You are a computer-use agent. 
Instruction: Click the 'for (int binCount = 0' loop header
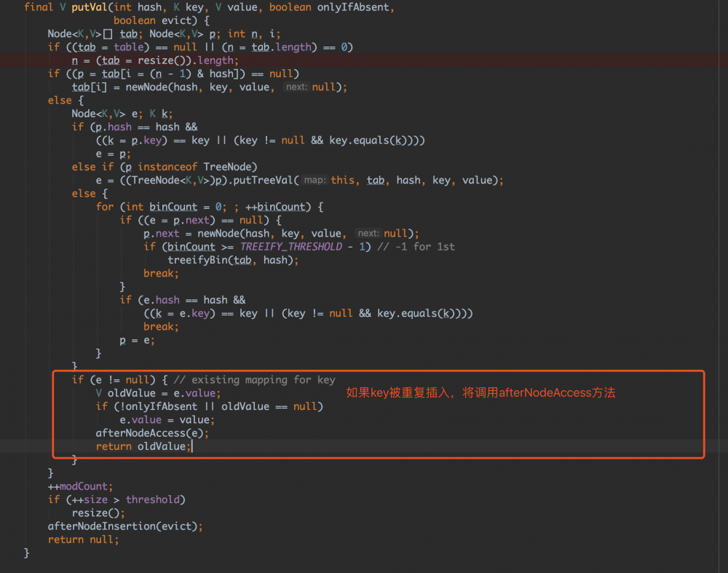(210, 207)
